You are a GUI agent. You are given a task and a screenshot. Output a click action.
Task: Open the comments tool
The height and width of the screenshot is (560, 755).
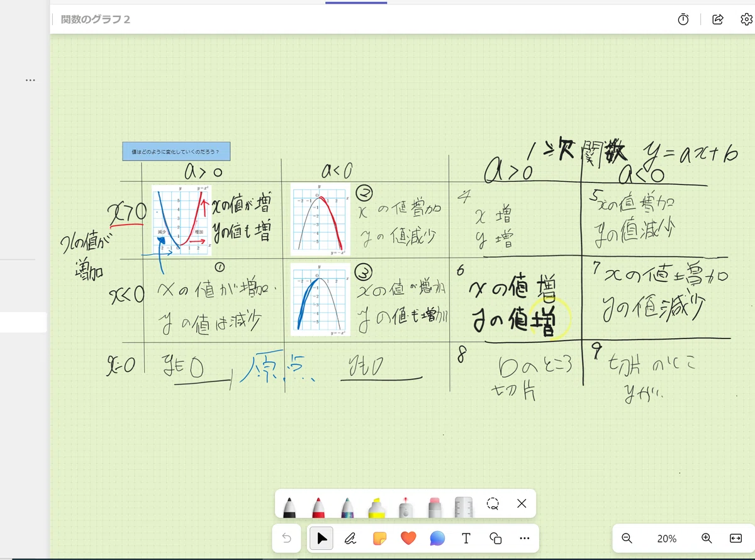pyautogui.click(x=437, y=538)
